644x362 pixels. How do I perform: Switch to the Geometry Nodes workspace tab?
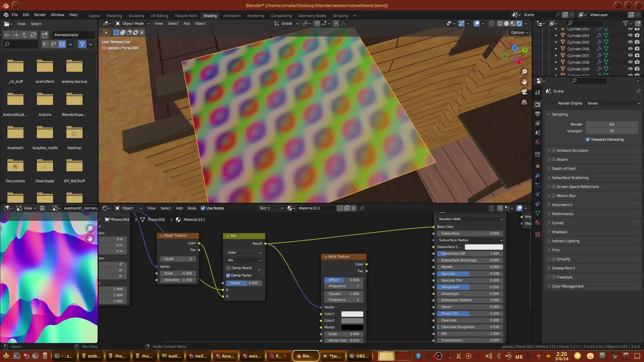coord(312,16)
